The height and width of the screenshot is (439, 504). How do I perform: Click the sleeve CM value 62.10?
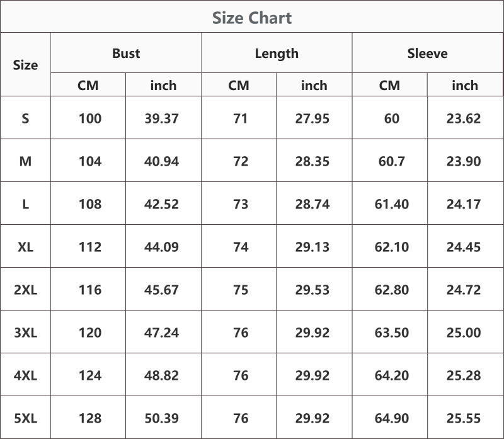coord(392,247)
